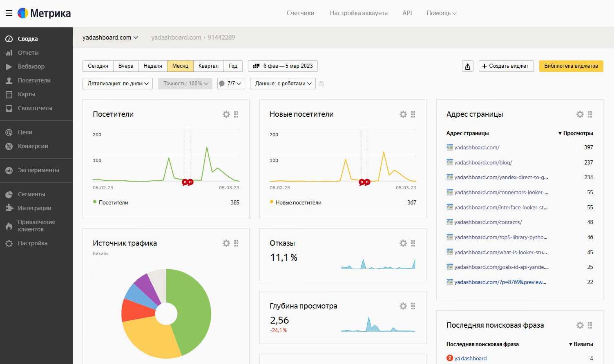Switch the period to Квартал
This screenshot has height=364, width=614.
click(x=208, y=66)
